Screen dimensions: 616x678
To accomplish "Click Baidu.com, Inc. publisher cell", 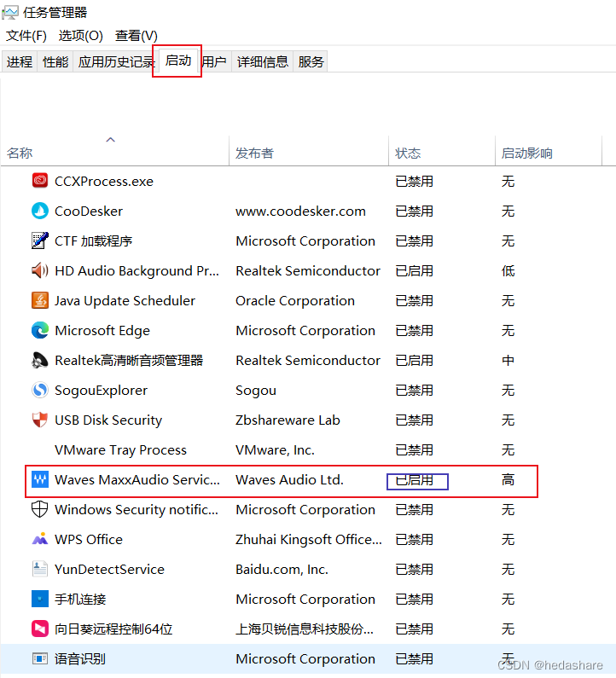I will 282,570.
